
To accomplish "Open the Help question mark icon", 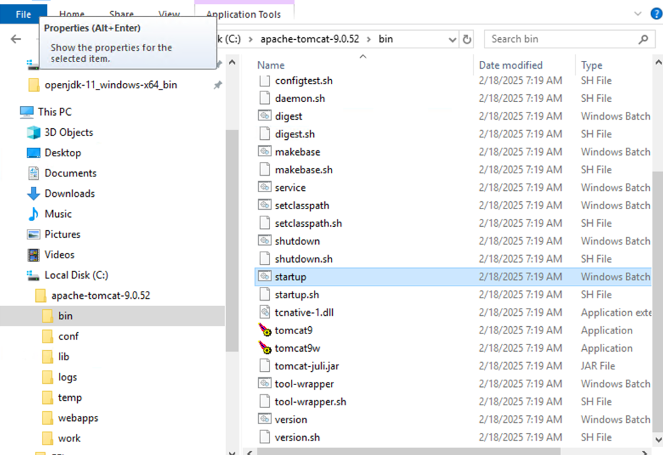I will (656, 14).
